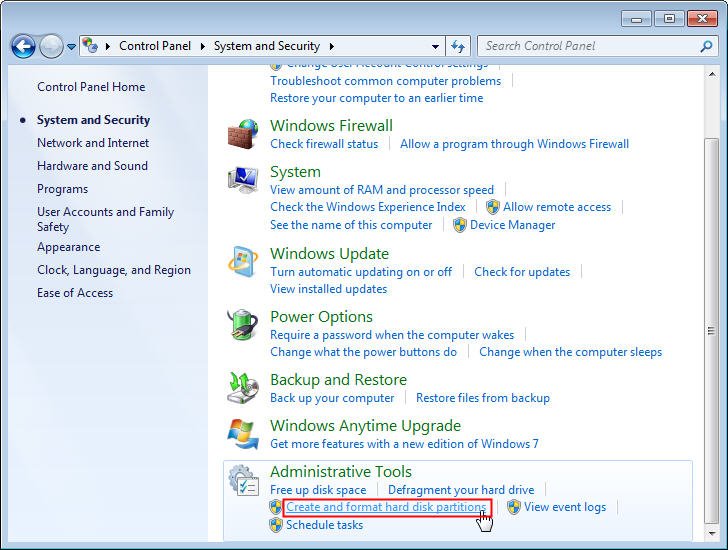
Task: Open the Device Manager link
Action: point(513,225)
